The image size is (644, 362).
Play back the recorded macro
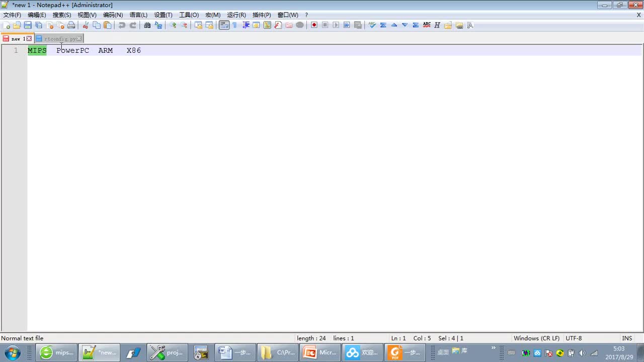(336, 25)
